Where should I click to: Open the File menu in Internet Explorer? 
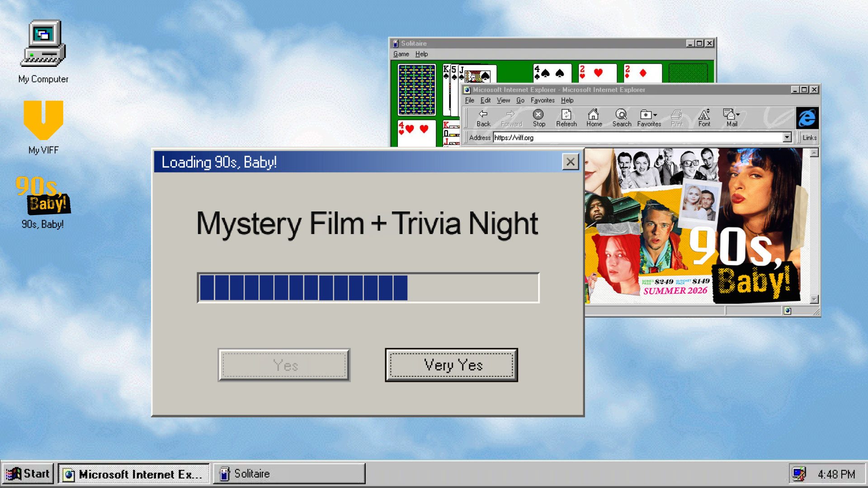[469, 101]
